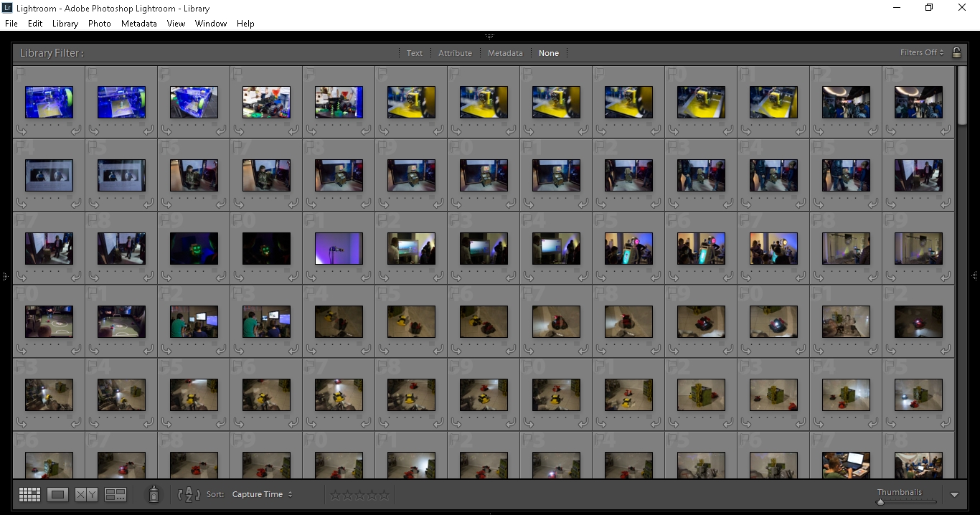Image resolution: width=980 pixels, height=515 pixels.
Task: Open the Metadata menu
Action: tap(139, 24)
